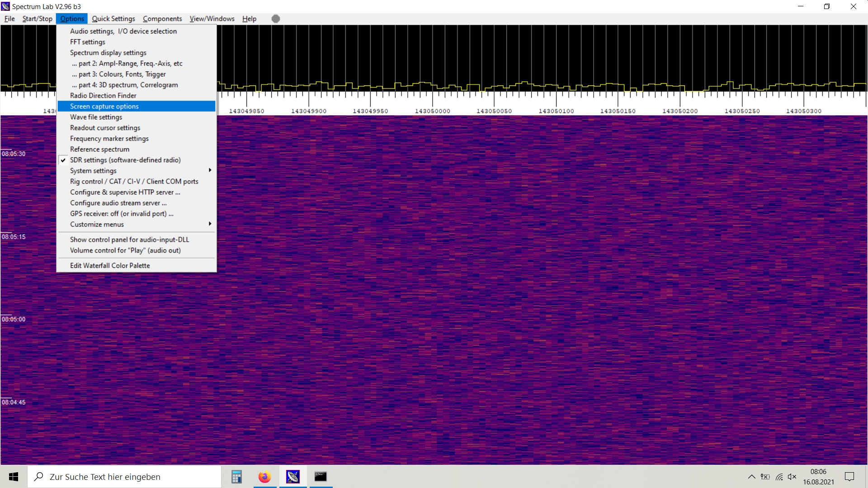The image size is (868, 488).
Task: Open GPS receiver settings entry
Action: pyautogui.click(x=137, y=214)
